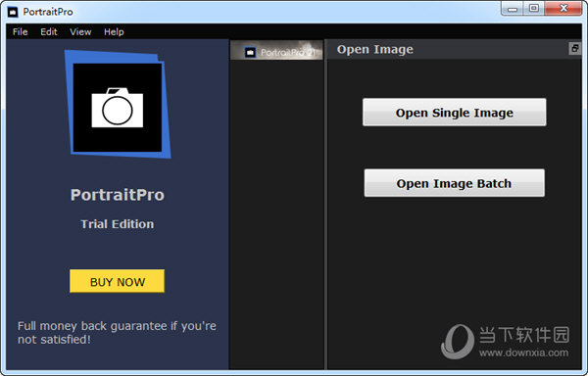Open the File menu

pos(21,32)
